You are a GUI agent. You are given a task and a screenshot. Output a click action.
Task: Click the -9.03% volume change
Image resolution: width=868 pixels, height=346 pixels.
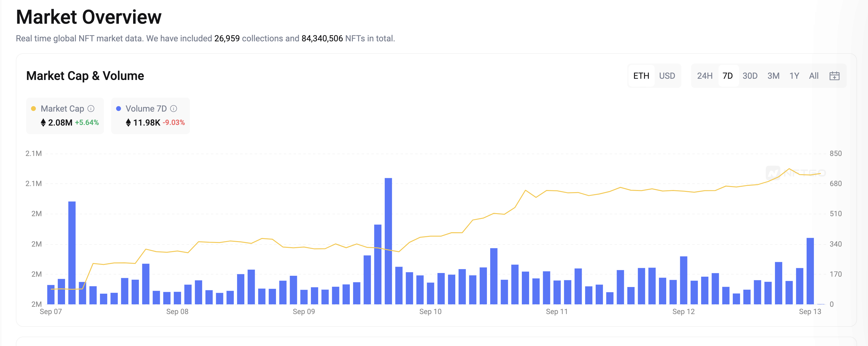click(174, 123)
